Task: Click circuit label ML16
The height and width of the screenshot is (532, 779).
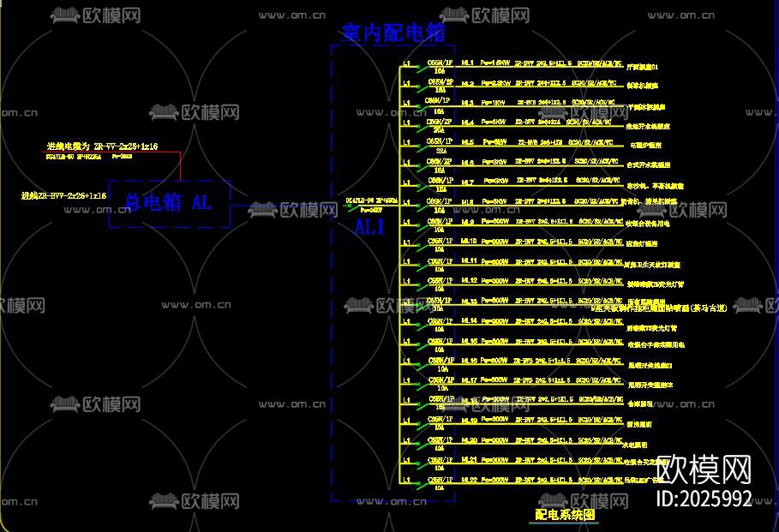Action: pos(469,361)
